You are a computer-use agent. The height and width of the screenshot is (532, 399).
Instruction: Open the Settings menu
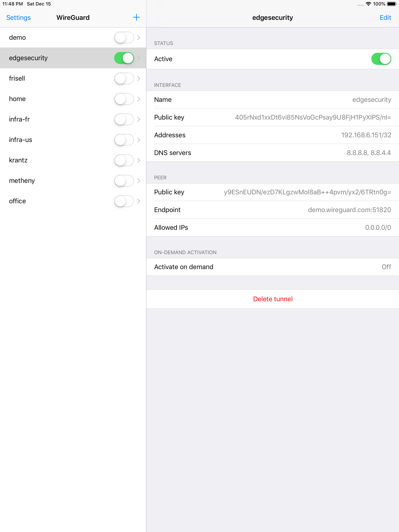pos(18,17)
